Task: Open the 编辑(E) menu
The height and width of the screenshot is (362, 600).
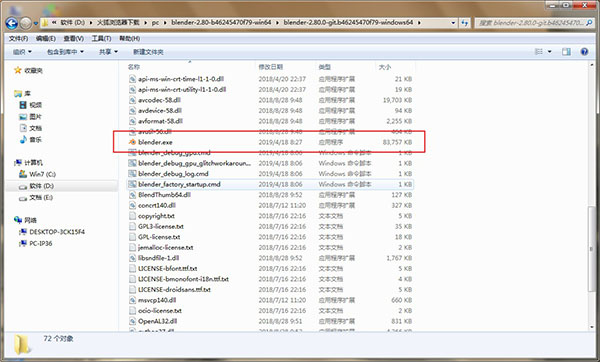Action: coord(46,39)
